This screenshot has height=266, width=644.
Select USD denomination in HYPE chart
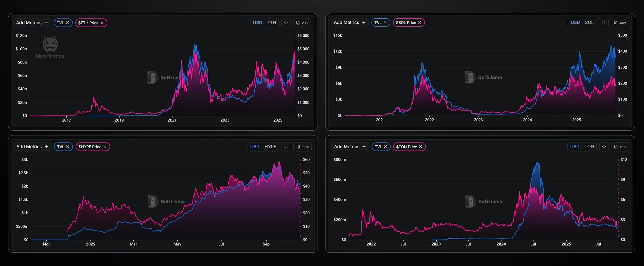click(255, 147)
